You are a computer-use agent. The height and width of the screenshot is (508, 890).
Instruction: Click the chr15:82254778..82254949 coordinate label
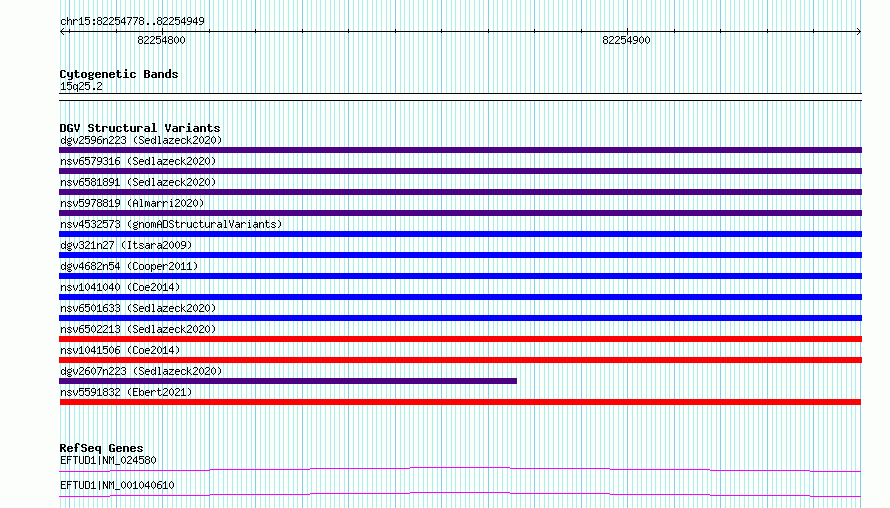tap(132, 21)
